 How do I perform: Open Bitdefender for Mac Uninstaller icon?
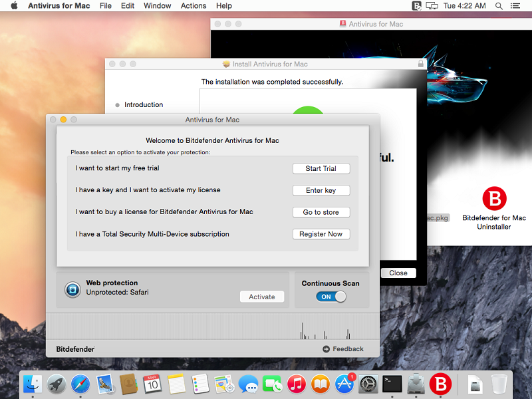point(494,198)
